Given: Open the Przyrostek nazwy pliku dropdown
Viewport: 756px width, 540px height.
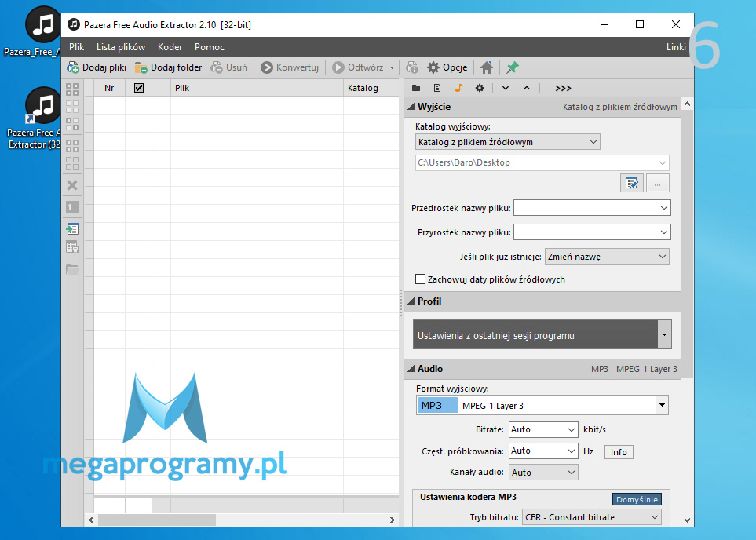Looking at the screenshot, I should coord(664,232).
